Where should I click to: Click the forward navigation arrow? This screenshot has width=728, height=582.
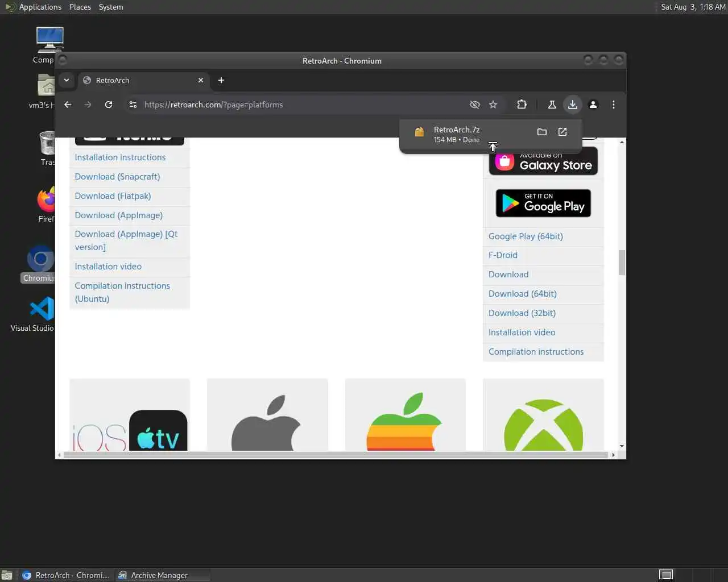point(88,105)
